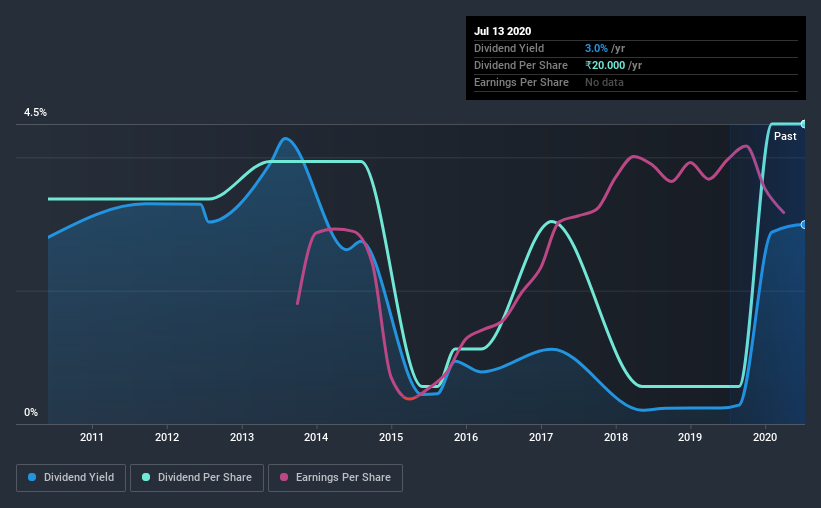
Task: Click the 2011 x-axis label
Action: 92,437
